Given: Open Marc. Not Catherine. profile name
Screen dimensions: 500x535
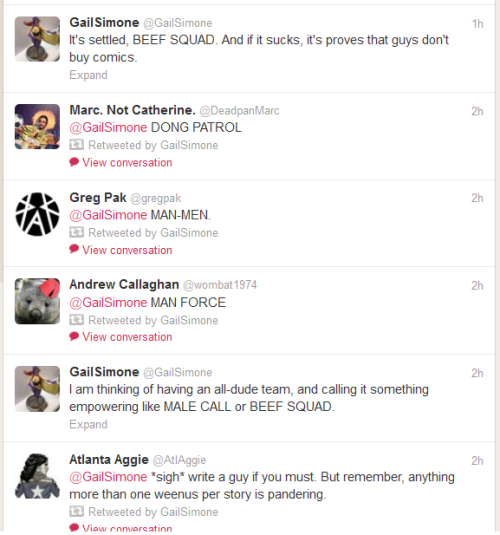Looking at the screenshot, I should coord(132,110).
